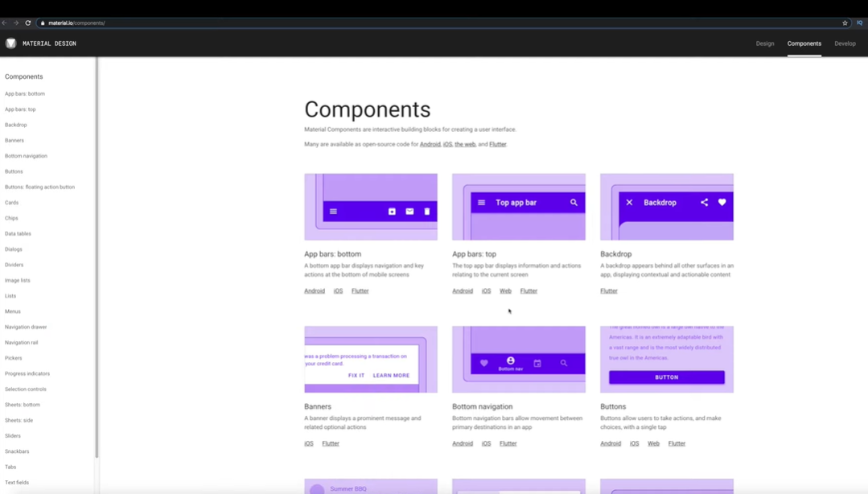Click the search icon in the Top app bar preview

(x=574, y=203)
